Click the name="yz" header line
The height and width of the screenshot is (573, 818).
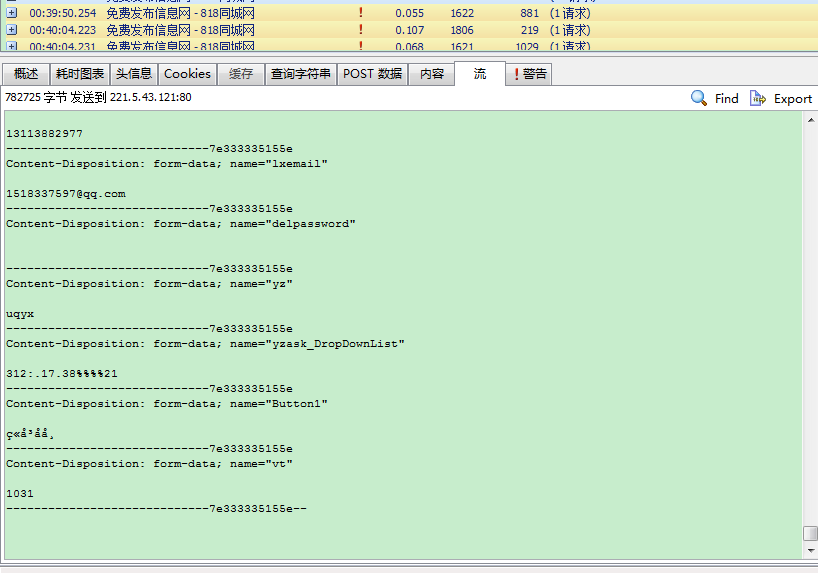[149, 284]
